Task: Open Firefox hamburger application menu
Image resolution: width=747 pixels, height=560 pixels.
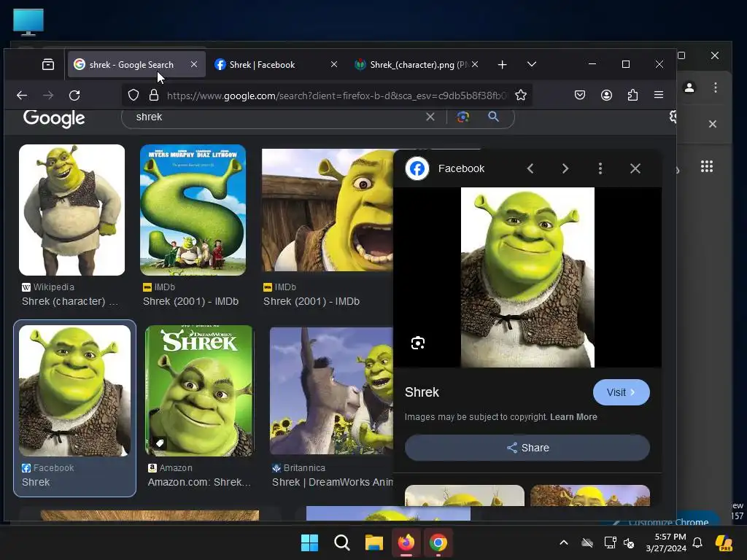Action: pos(659,96)
